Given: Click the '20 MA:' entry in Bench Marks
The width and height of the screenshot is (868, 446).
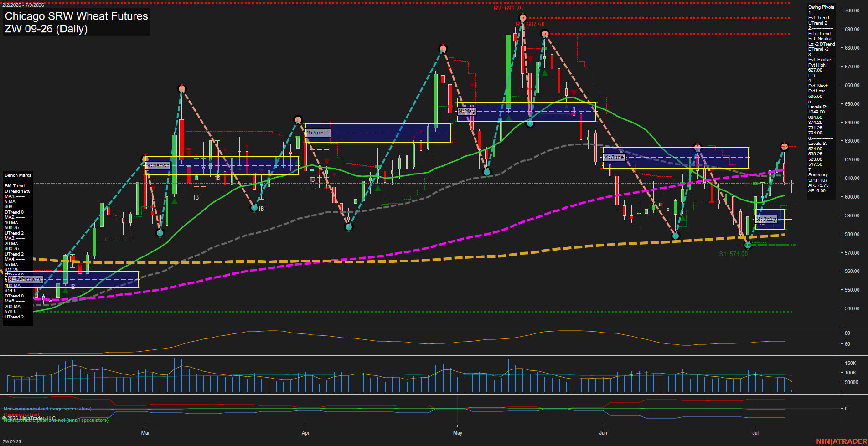Looking at the screenshot, I should point(12,243).
